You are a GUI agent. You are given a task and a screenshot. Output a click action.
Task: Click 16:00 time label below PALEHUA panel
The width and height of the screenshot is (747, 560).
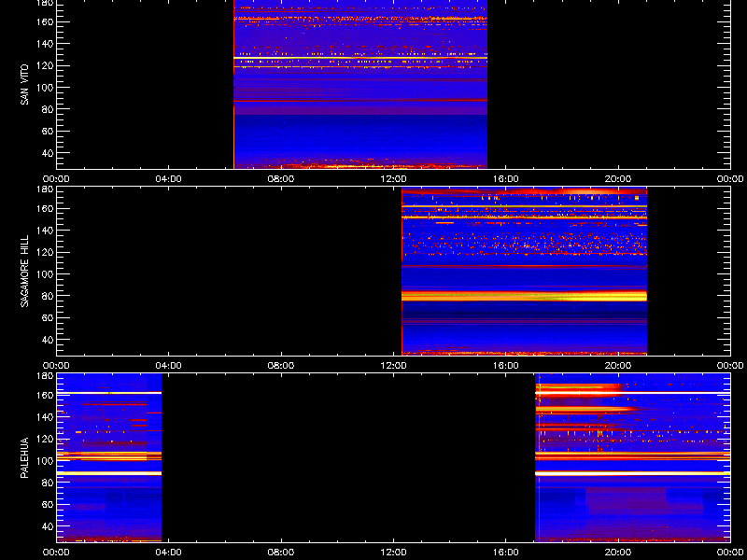pyautogui.click(x=506, y=553)
